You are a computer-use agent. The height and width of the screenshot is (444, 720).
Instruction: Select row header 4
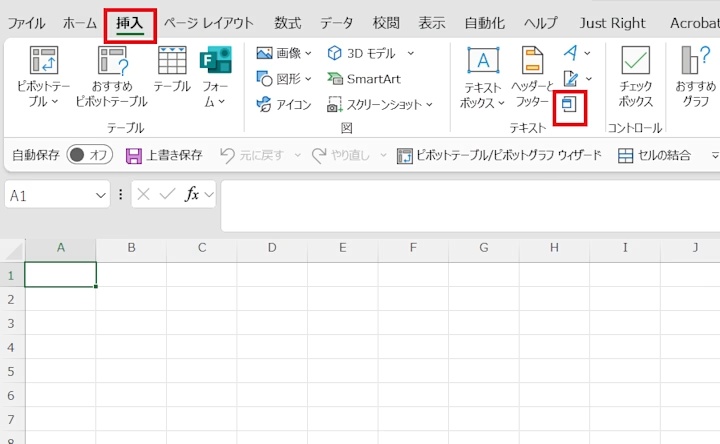pos(11,347)
